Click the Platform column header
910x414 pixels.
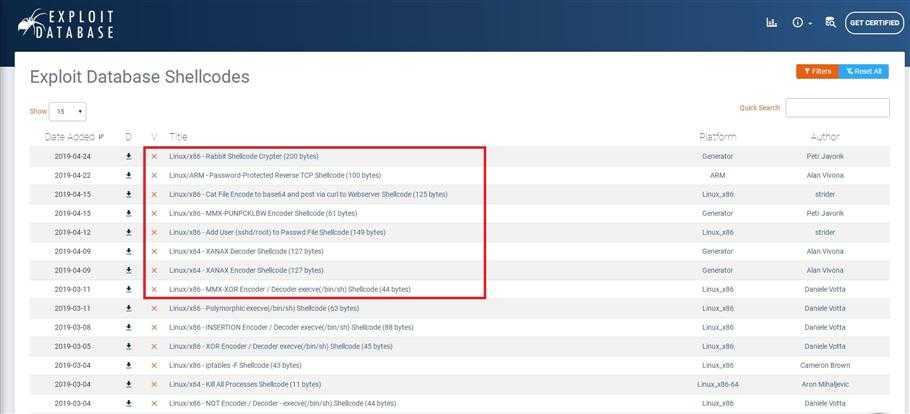point(717,137)
